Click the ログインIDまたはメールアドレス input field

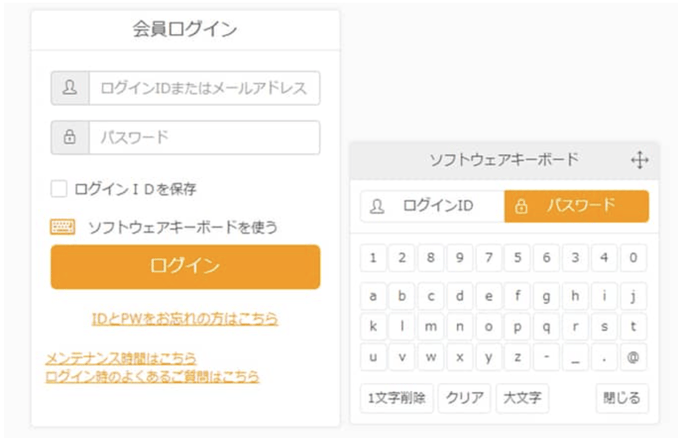pos(204,88)
